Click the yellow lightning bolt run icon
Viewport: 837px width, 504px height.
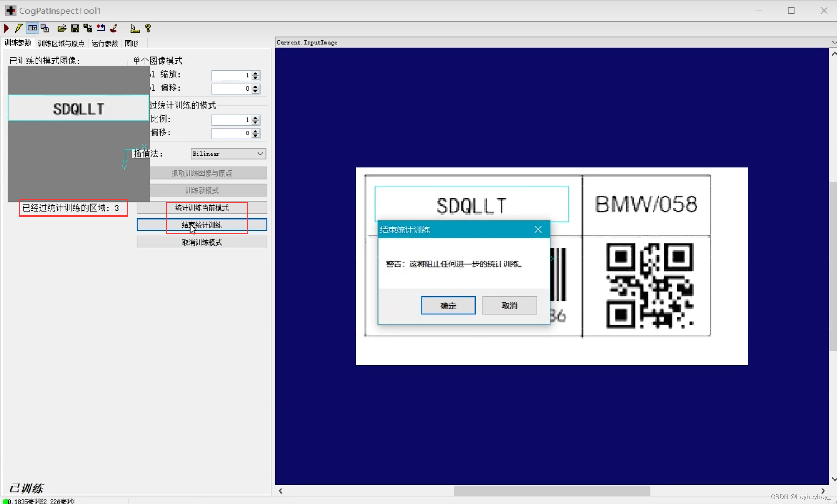pyautogui.click(x=19, y=28)
